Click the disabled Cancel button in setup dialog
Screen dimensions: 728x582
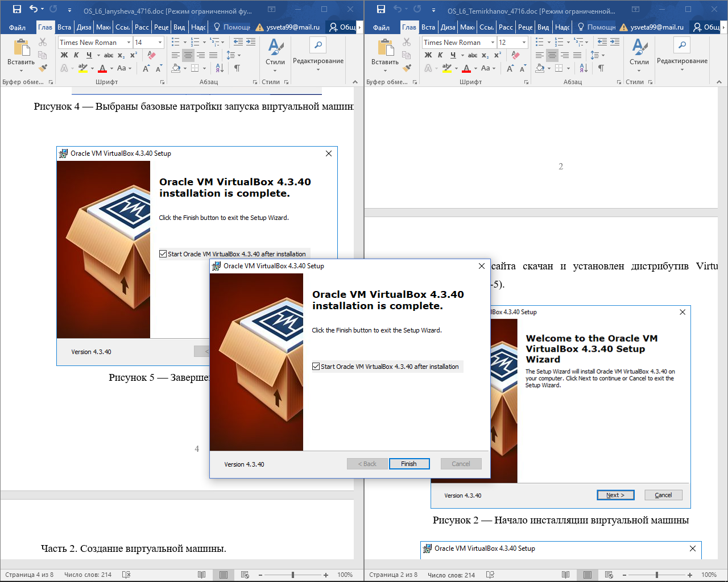tap(461, 464)
